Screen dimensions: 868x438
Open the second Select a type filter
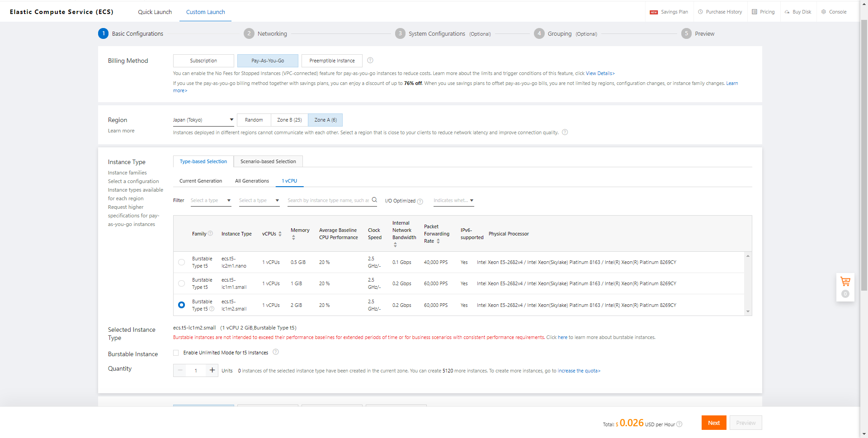pyautogui.click(x=259, y=201)
